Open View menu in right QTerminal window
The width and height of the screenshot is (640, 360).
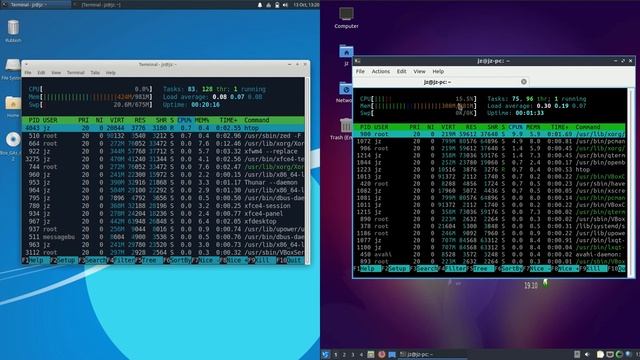point(419,71)
